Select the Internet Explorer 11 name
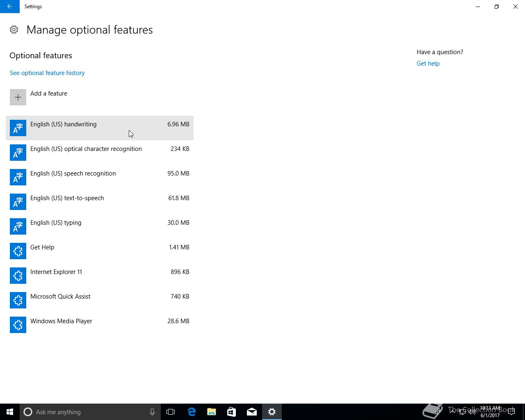This screenshot has width=525, height=420. point(56,272)
